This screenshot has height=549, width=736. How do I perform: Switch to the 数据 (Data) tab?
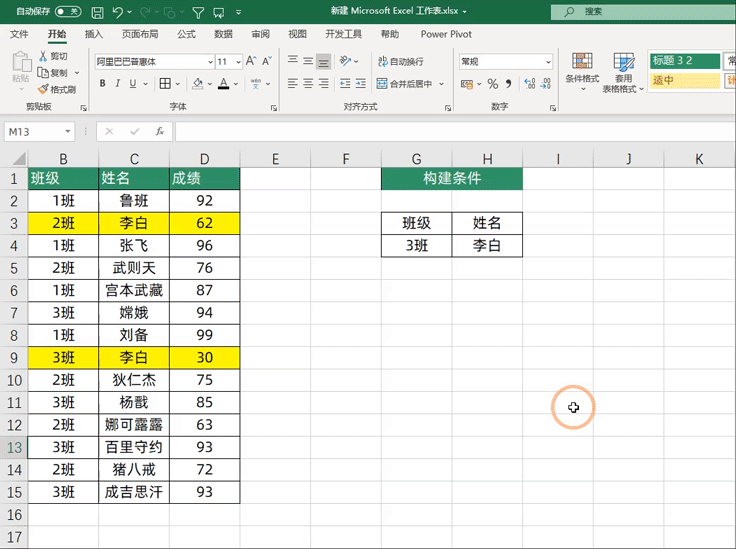click(x=223, y=34)
